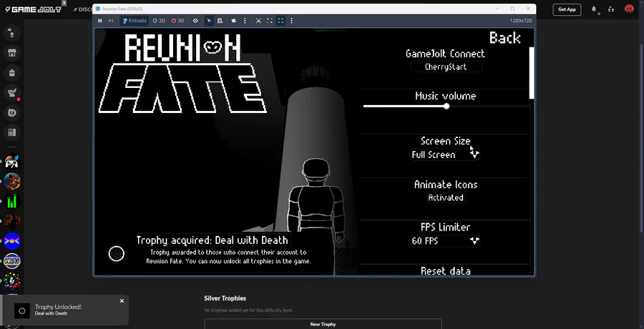Toggle the eye selection visibility icon

coord(195,21)
